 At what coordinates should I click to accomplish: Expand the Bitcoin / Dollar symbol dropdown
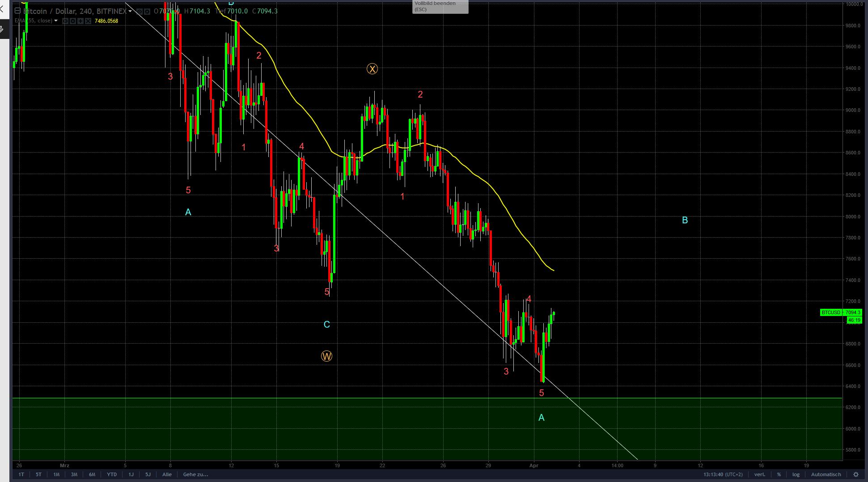130,11
